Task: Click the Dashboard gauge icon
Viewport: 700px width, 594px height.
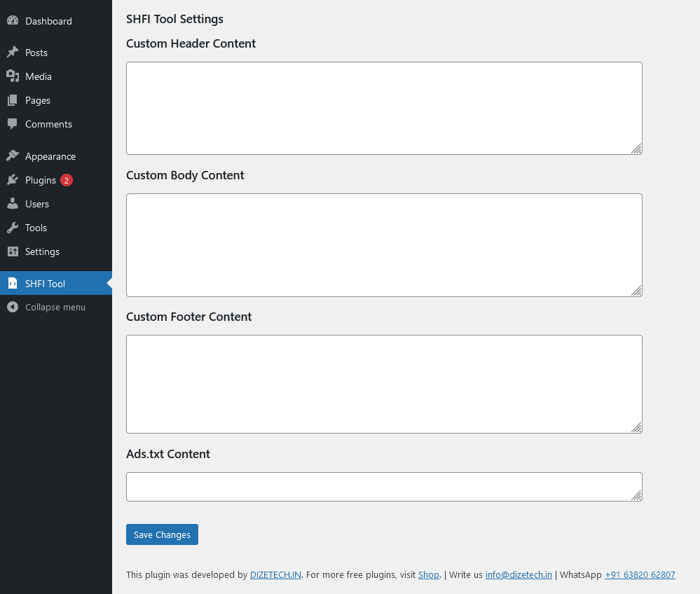Action: 13,21
